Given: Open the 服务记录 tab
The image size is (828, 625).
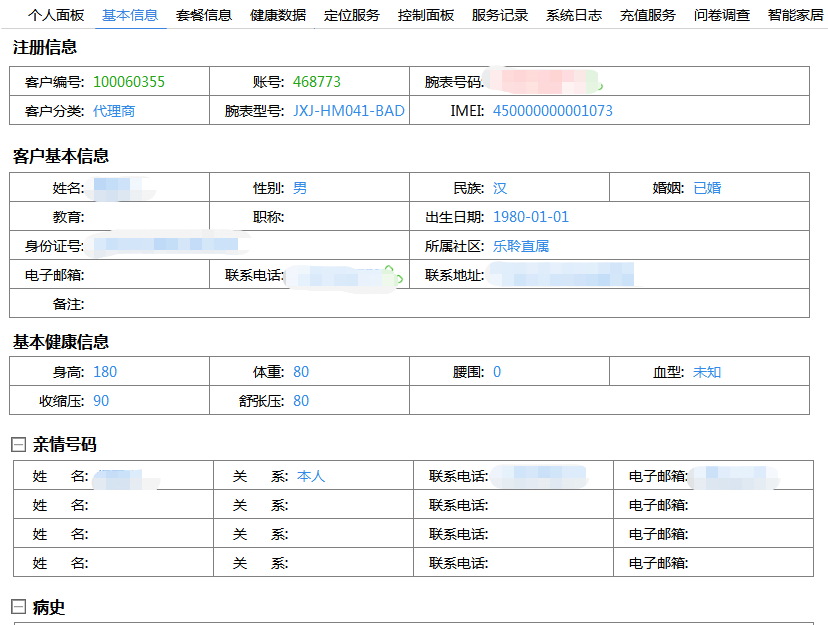Looking at the screenshot, I should [497, 15].
